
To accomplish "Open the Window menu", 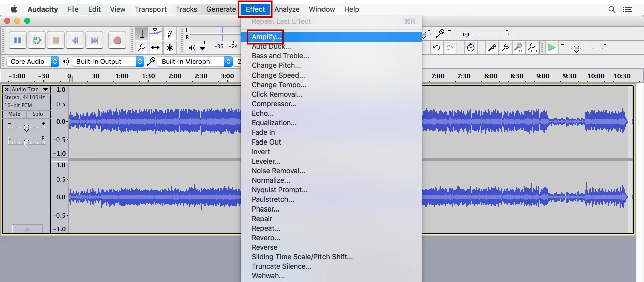I will coord(322,9).
